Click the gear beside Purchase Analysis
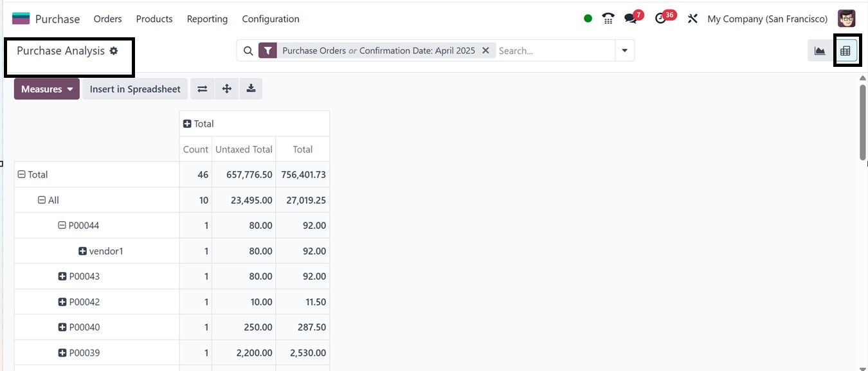Viewport: 868px width, 371px height. (114, 50)
